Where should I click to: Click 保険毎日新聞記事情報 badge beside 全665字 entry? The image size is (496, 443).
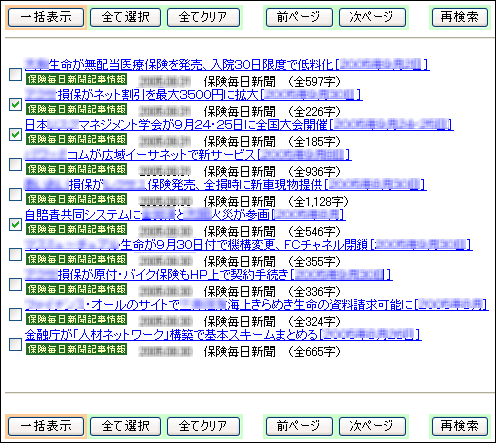tap(76, 349)
